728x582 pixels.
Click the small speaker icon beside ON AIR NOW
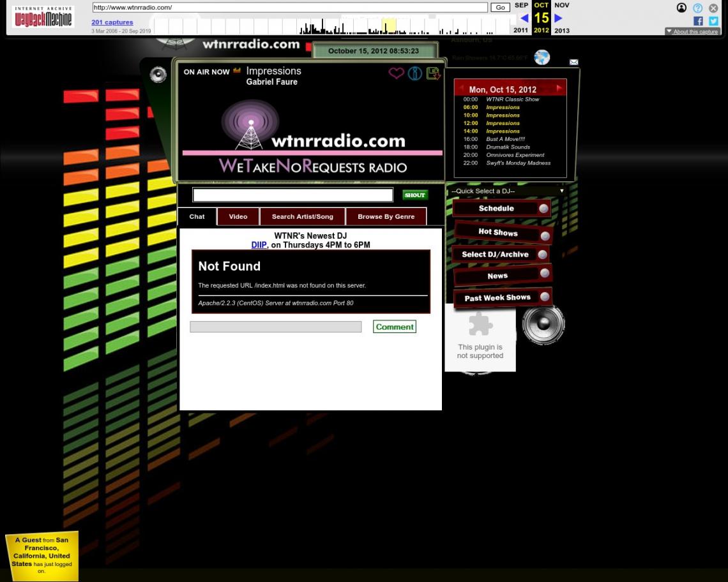158,74
